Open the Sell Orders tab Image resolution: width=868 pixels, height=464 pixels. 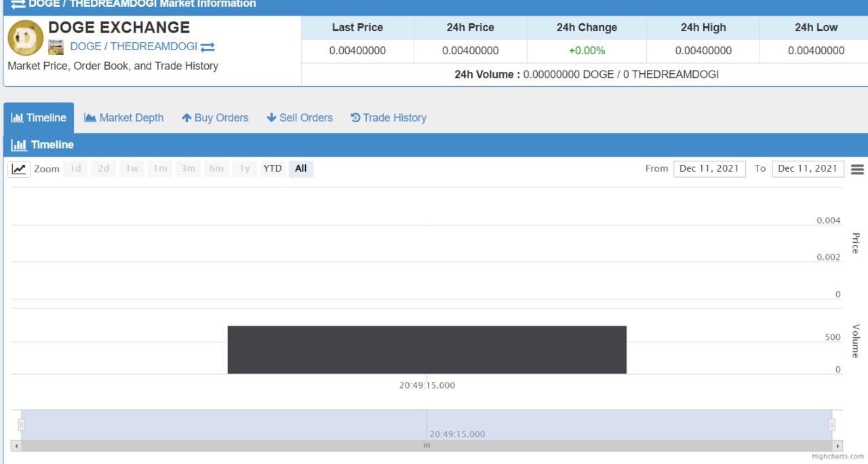(x=300, y=117)
